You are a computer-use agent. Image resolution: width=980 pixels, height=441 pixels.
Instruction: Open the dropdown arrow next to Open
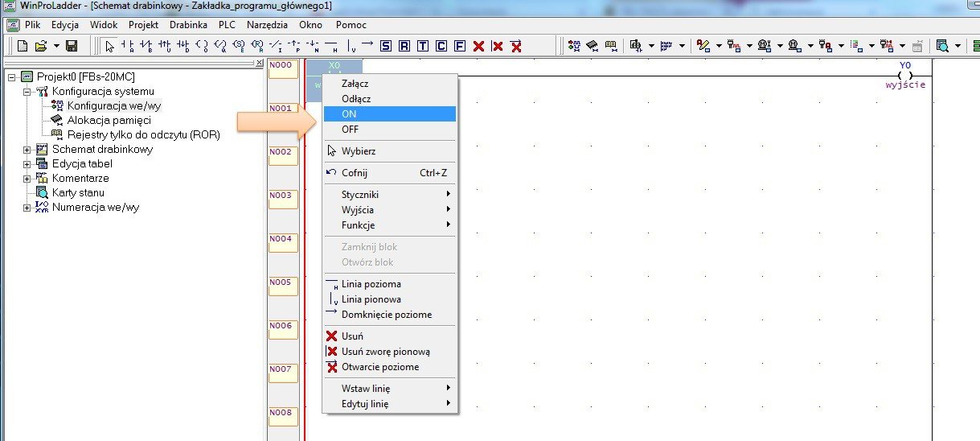pos(56,46)
